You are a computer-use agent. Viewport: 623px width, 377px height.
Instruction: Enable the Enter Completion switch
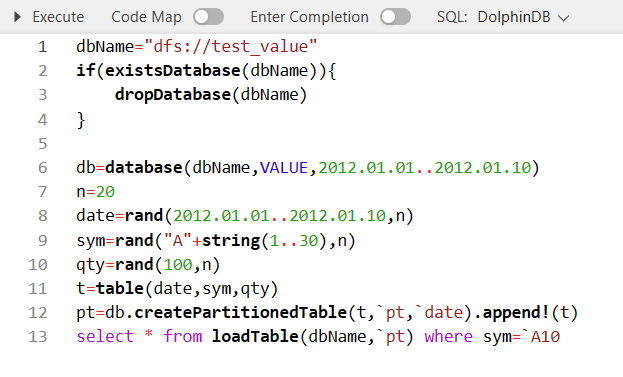395,17
